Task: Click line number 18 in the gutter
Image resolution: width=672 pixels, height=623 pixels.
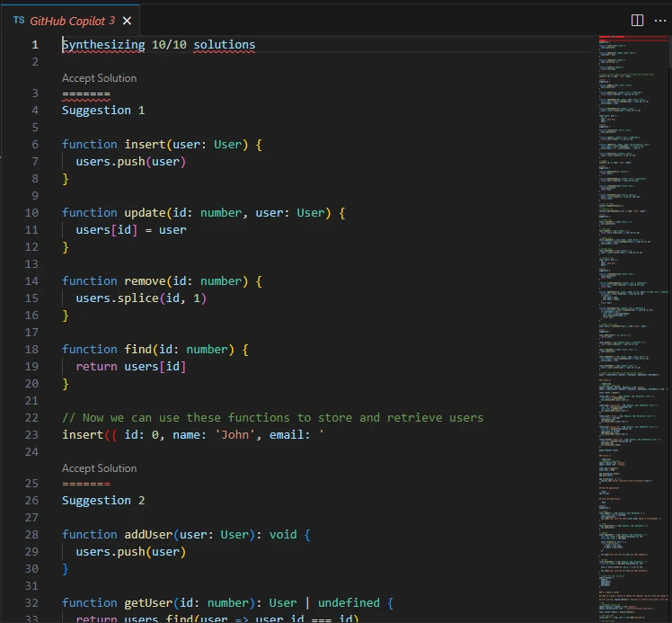Action: [32, 350]
